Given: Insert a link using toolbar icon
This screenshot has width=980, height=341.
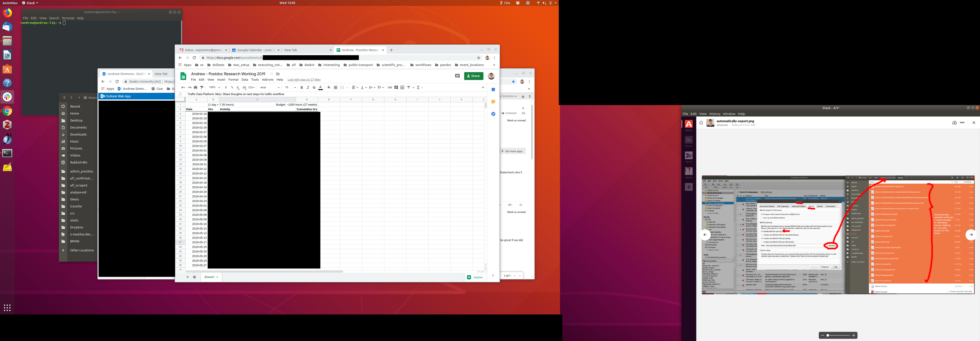Looking at the screenshot, I should click(390, 87).
